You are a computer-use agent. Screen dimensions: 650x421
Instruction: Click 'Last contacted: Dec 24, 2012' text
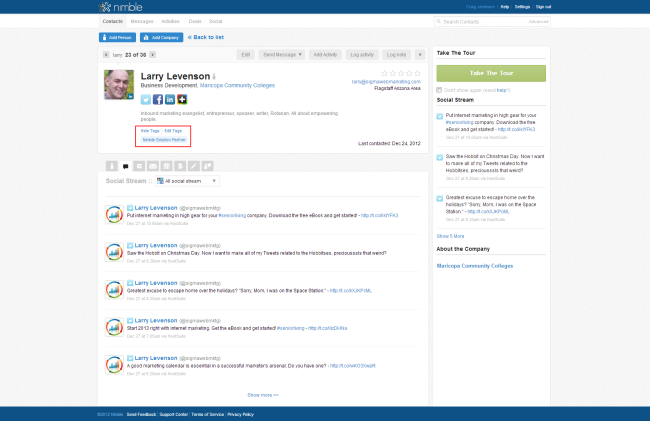point(389,143)
